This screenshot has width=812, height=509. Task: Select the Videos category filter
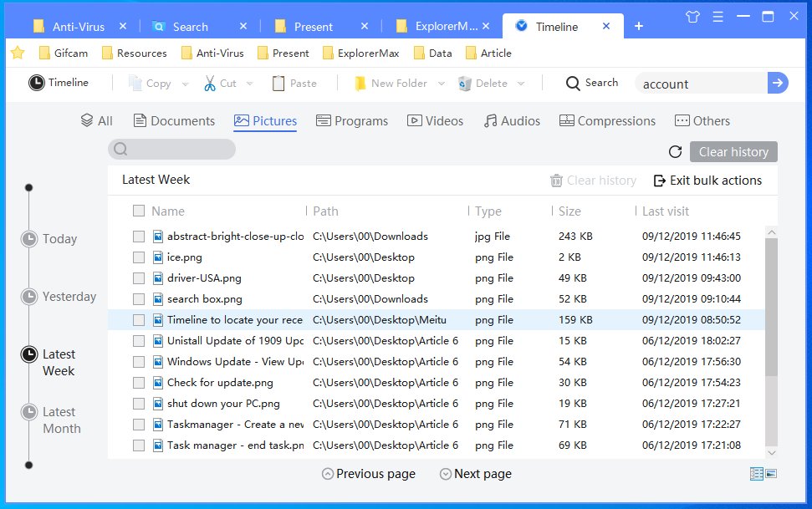tap(435, 120)
